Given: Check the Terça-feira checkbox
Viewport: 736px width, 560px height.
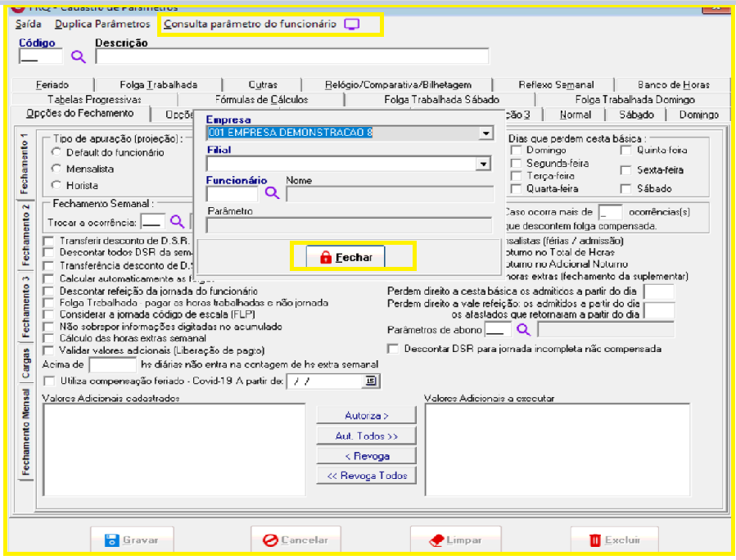Looking at the screenshot, I should pos(516,175).
